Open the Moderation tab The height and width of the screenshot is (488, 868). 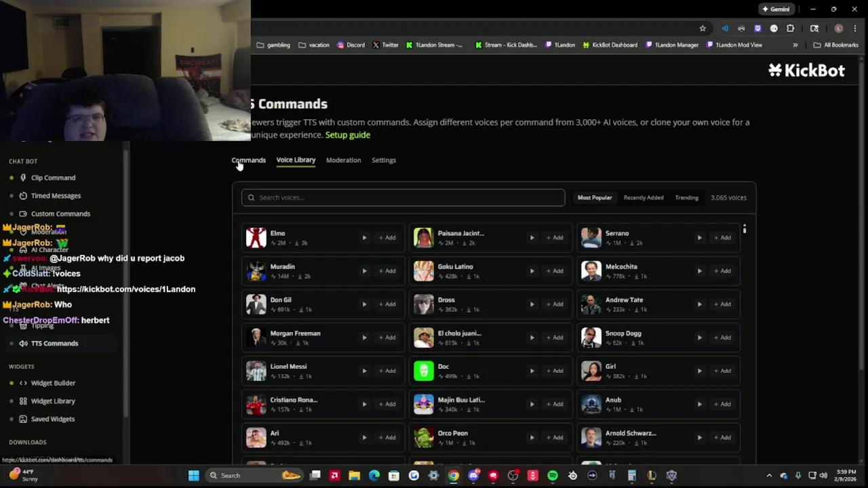click(x=343, y=160)
